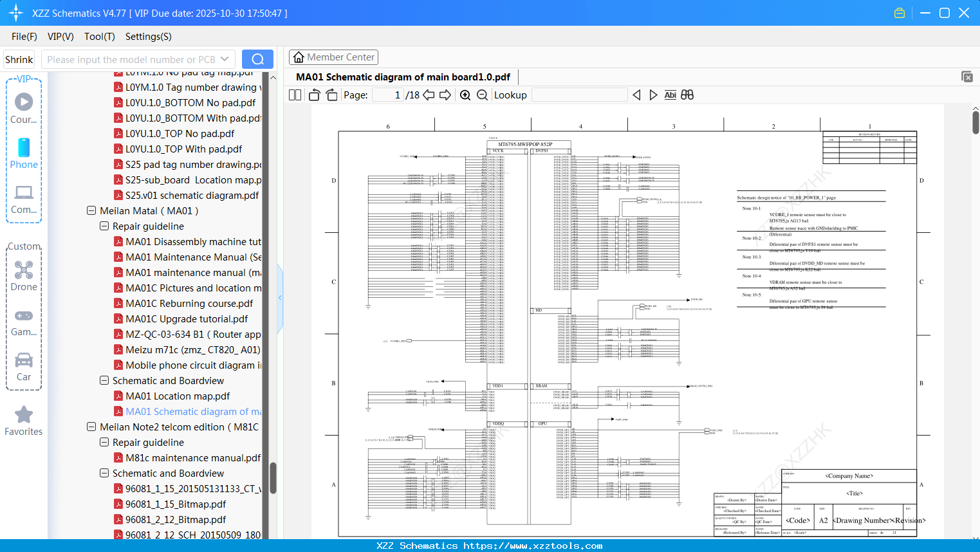Collapse the Schematic and Boardview node under Meilan Note2
The height and width of the screenshot is (552, 980).
click(x=104, y=474)
